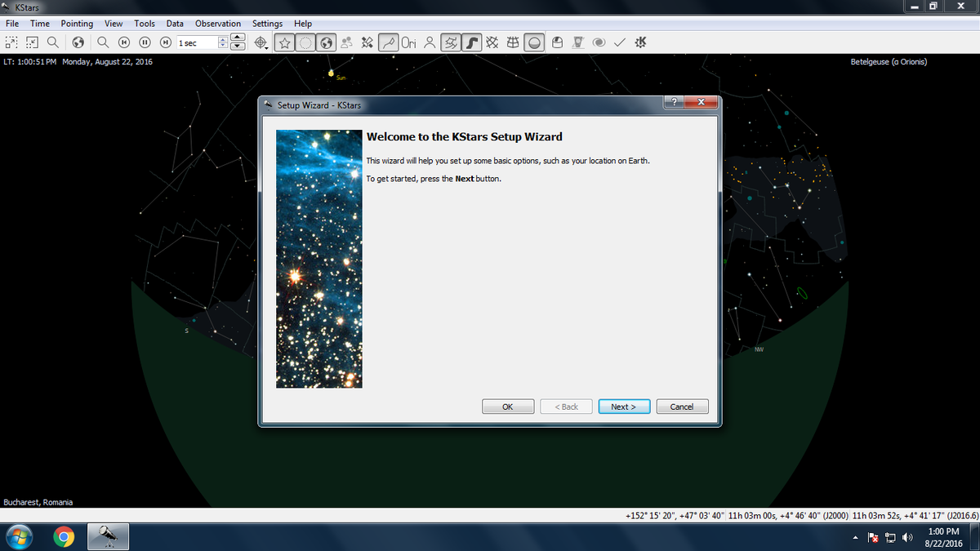Advance time forward one step
Viewport: 980px width, 551px height.
165,42
